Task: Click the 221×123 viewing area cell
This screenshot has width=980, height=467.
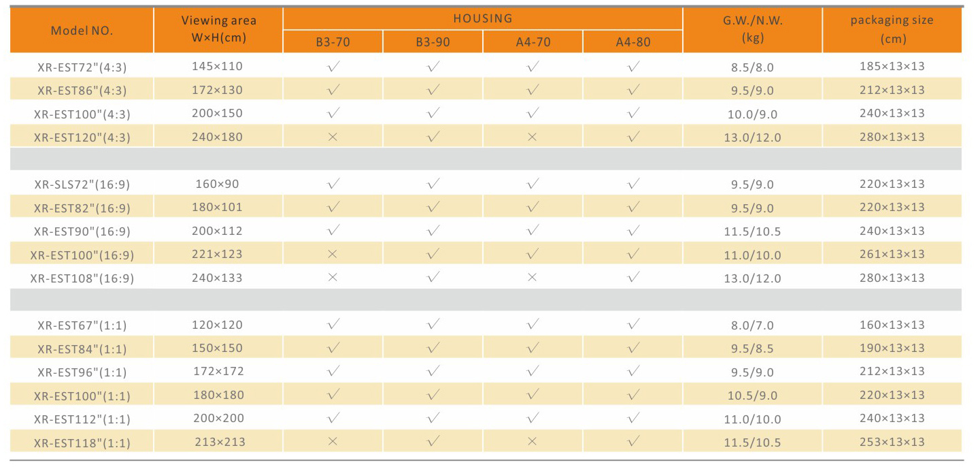Action: click(218, 254)
